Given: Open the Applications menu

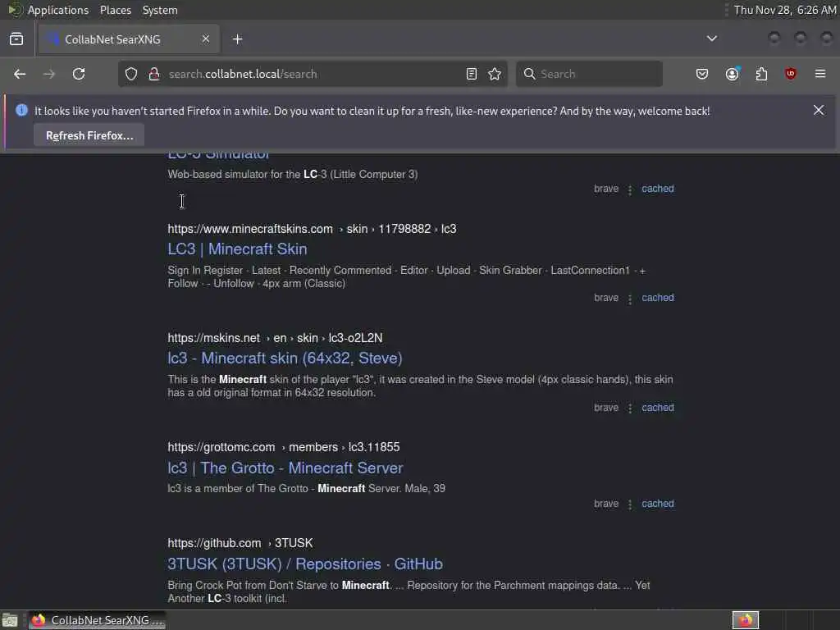Looking at the screenshot, I should pyautogui.click(x=58, y=10).
